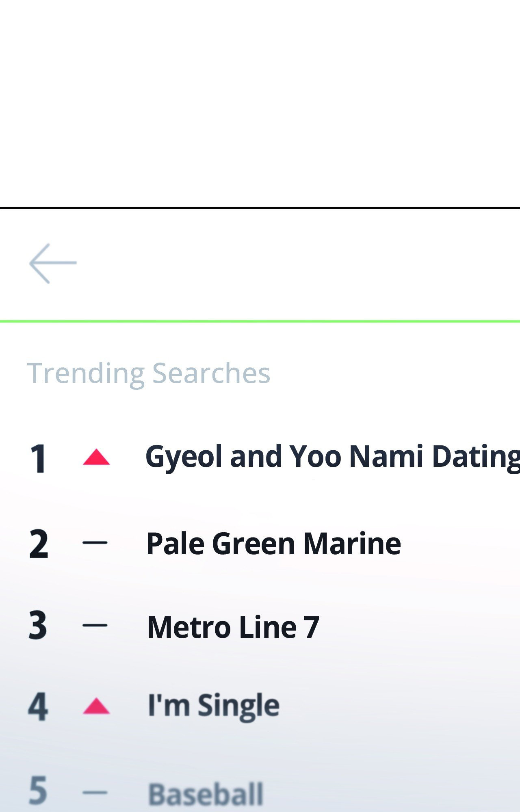
Task: Tap the back arrow icon
Action: [x=53, y=263]
